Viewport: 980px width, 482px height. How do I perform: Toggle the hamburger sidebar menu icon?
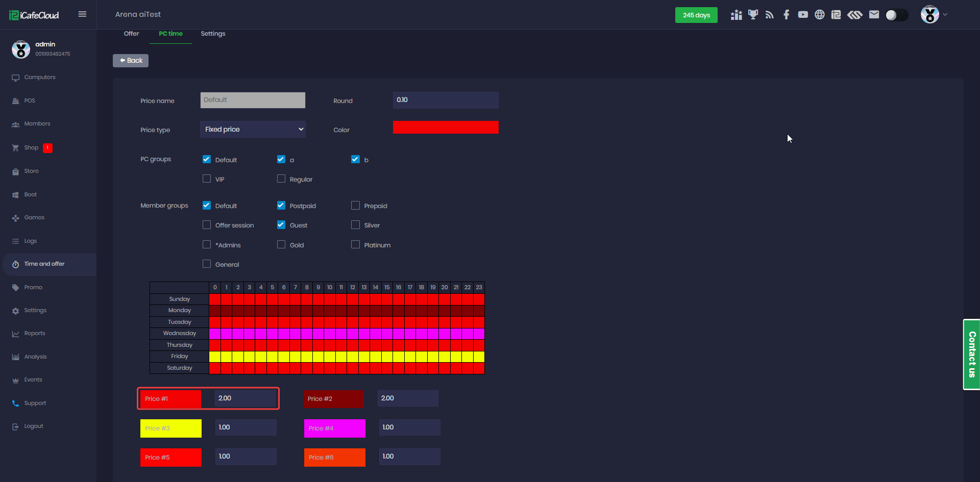click(x=82, y=14)
